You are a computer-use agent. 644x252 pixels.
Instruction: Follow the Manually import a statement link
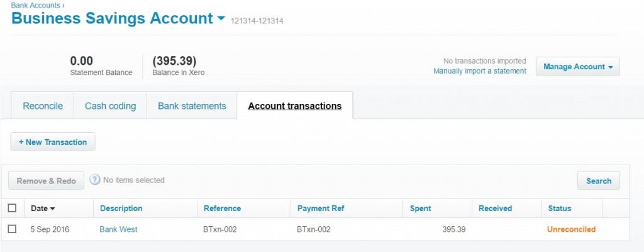(480, 71)
